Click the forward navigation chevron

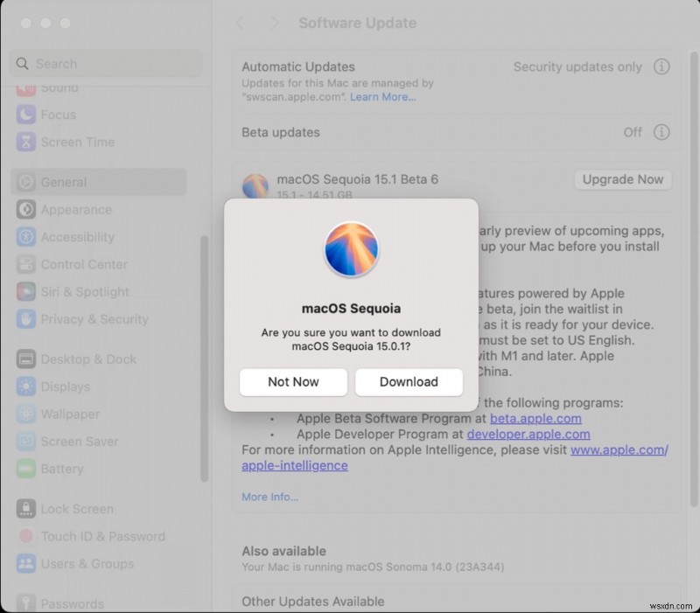275,23
